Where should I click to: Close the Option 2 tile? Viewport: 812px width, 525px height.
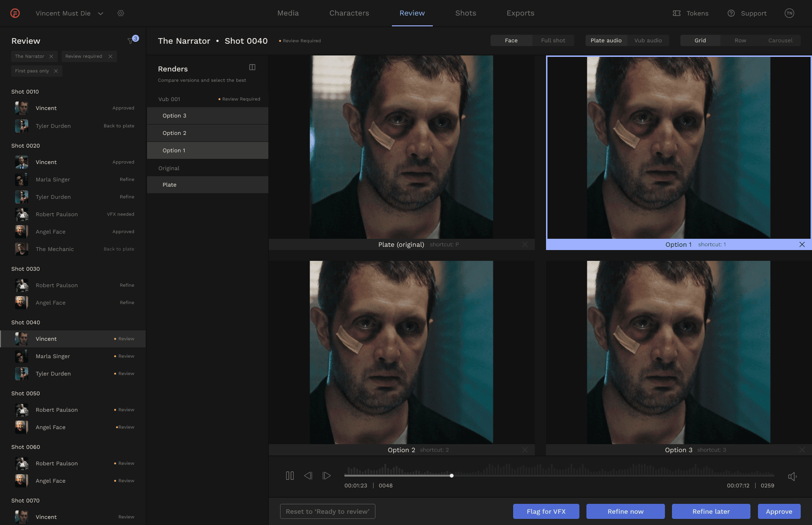tap(525, 450)
